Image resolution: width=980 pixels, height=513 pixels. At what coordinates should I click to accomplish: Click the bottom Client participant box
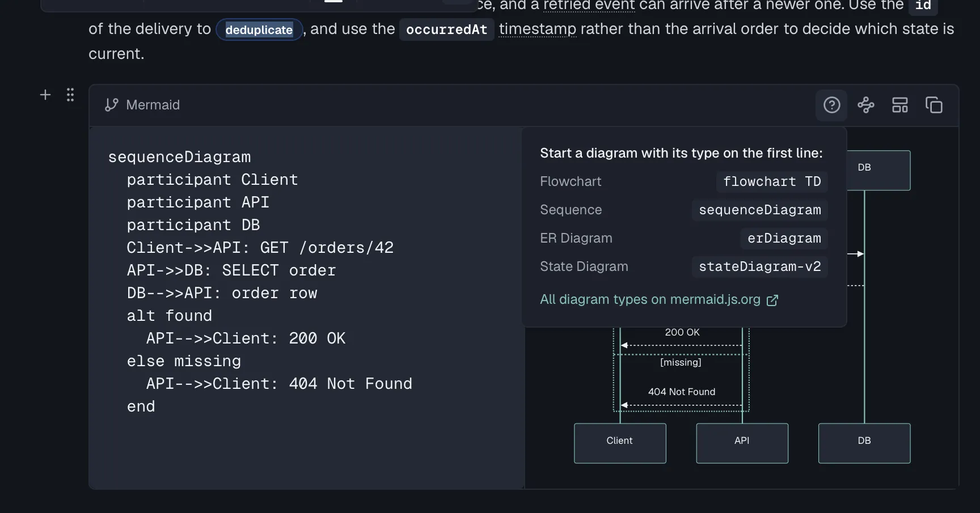(620, 443)
